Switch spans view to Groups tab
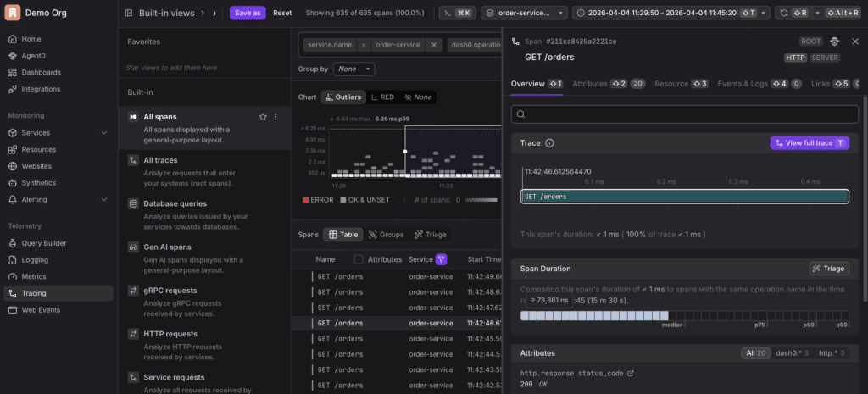868x394 pixels. pyautogui.click(x=385, y=235)
